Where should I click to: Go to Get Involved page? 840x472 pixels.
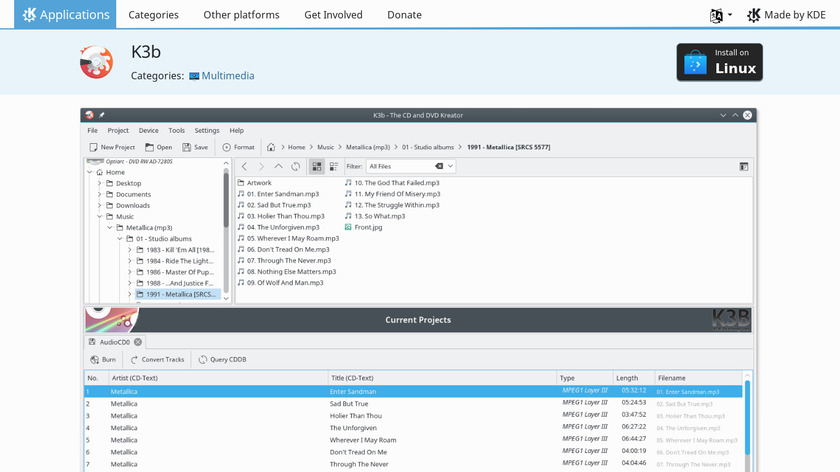pyautogui.click(x=333, y=14)
